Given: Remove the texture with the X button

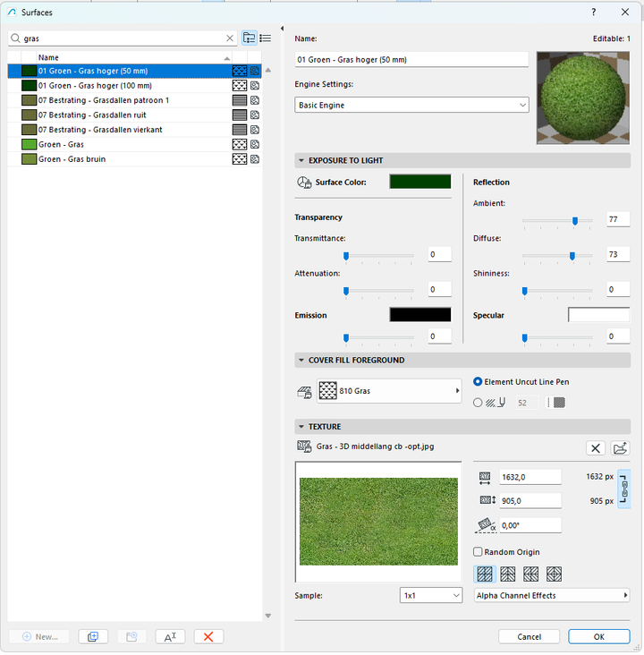Looking at the screenshot, I should pyautogui.click(x=596, y=448).
